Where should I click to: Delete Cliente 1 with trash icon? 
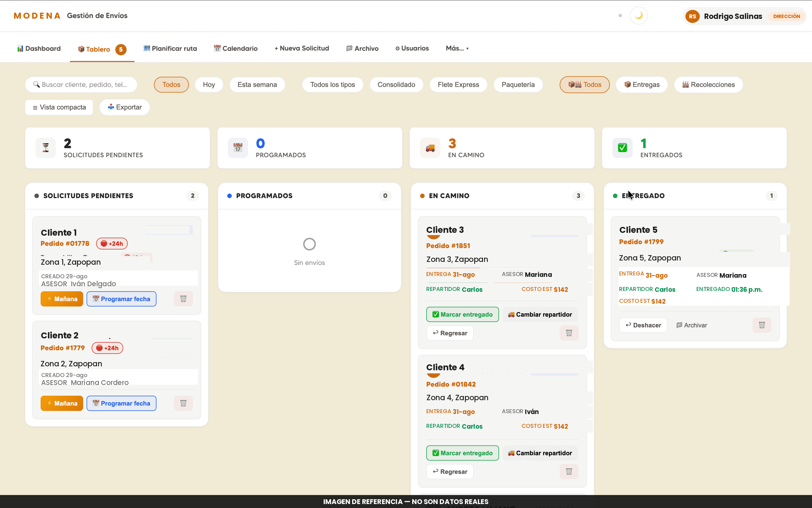tap(183, 299)
